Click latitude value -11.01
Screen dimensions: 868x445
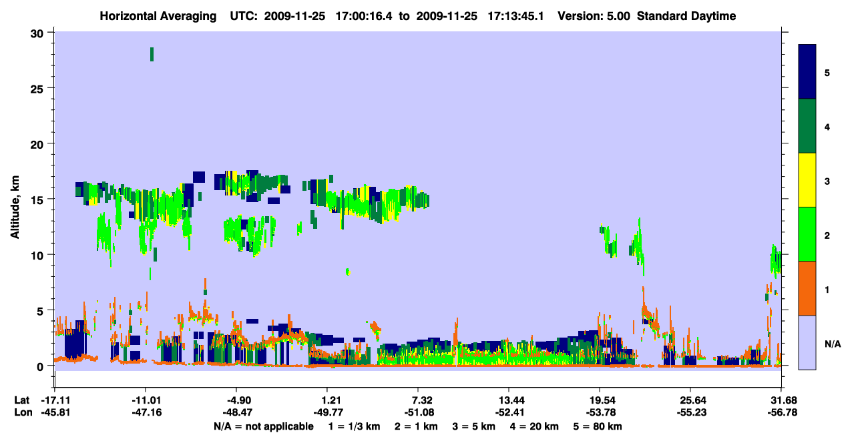146,400
